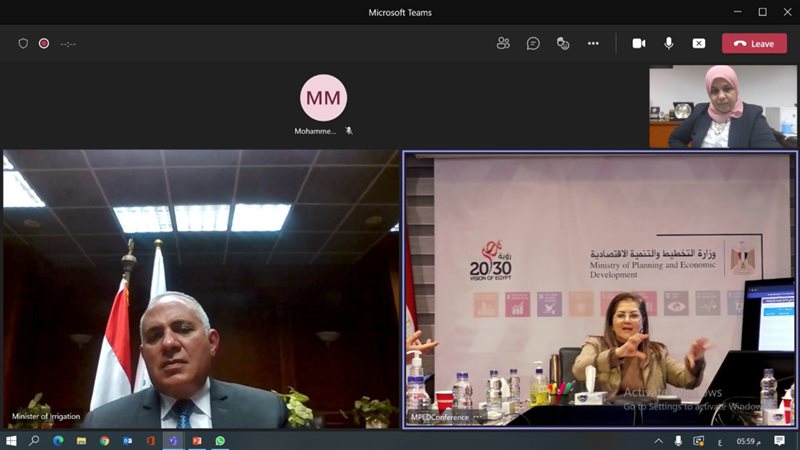Mute or unmute the microphone
The image size is (800, 450).
pyautogui.click(x=668, y=43)
